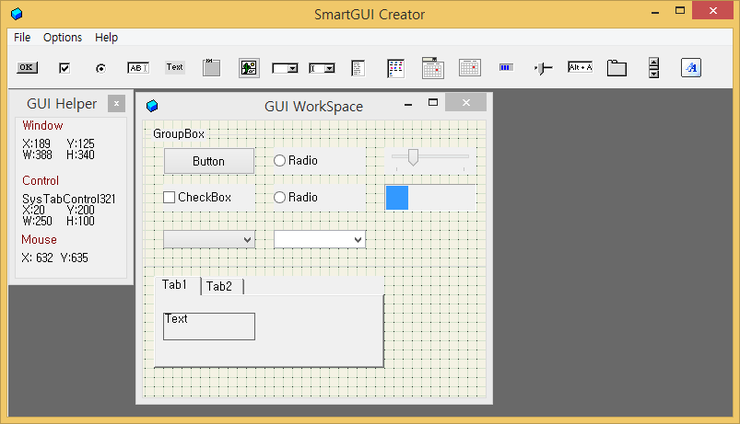
Task: Close the GUI Helper panel
Action: point(116,103)
